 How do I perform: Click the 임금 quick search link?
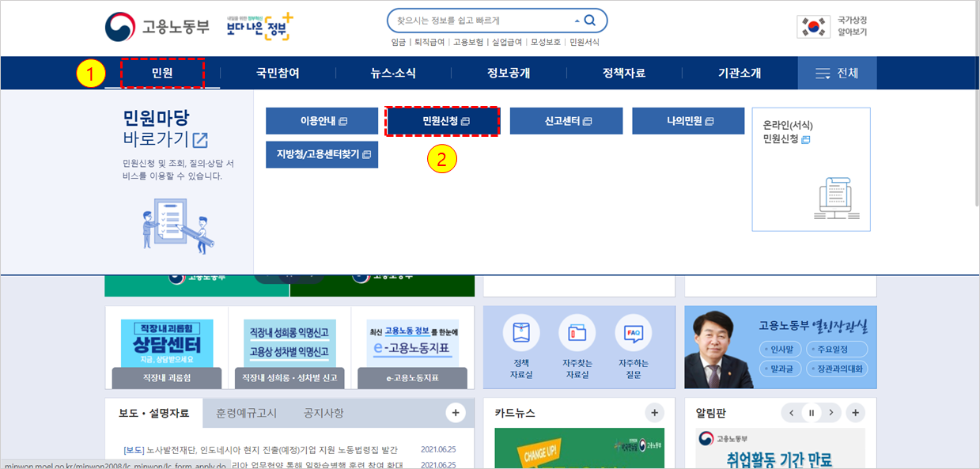(x=399, y=42)
